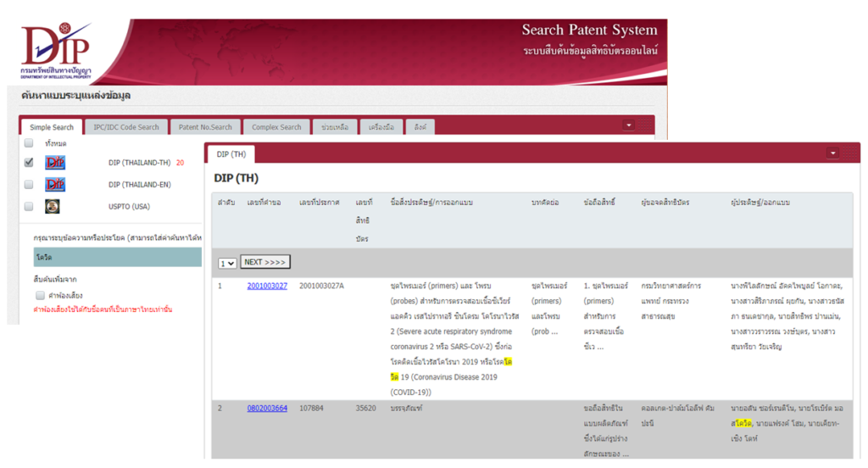Select the DIP (TH) results tab

[231, 154]
